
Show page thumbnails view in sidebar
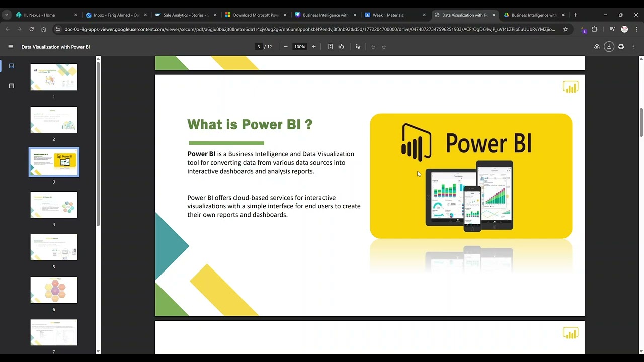tap(12, 66)
